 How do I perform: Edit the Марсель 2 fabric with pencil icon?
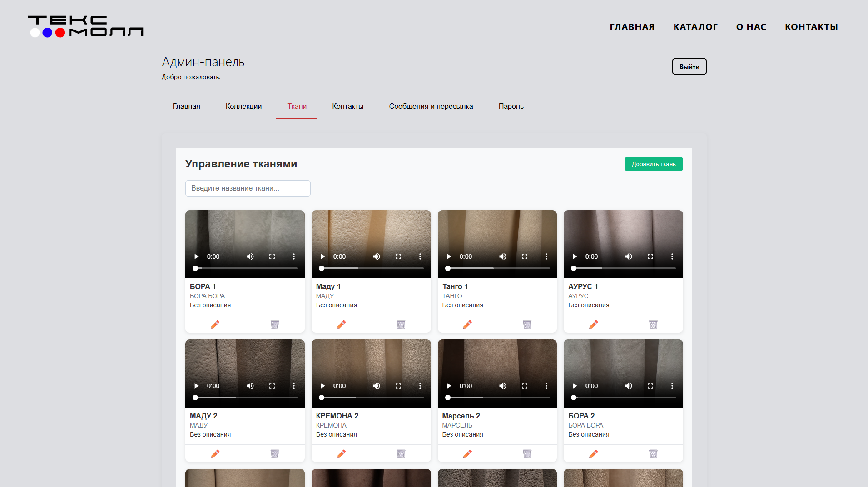tap(467, 454)
